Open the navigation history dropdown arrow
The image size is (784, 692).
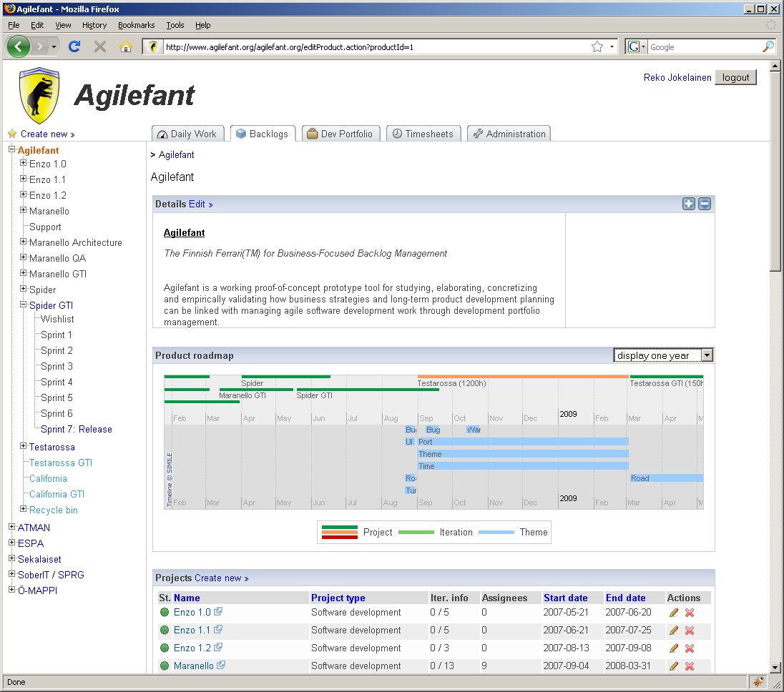click(x=54, y=47)
